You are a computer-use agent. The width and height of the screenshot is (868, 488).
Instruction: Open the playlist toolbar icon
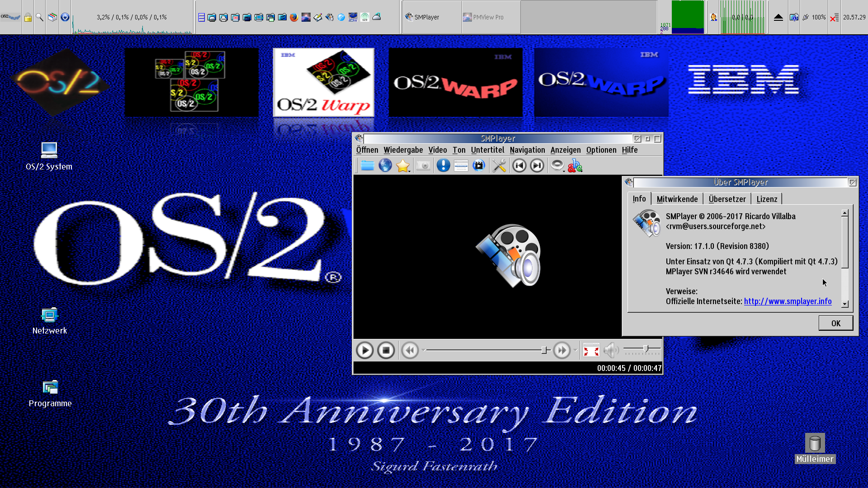click(461, 166)
